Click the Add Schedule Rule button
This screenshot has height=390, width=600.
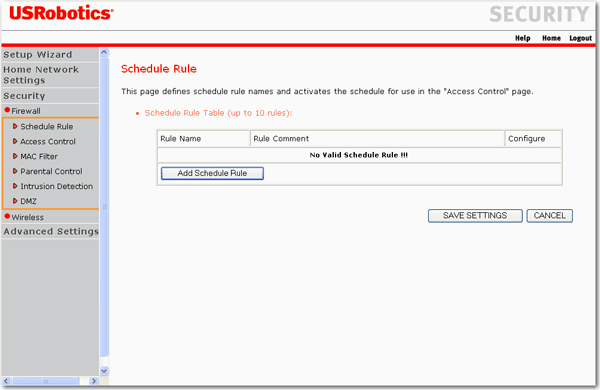point(212,173)
